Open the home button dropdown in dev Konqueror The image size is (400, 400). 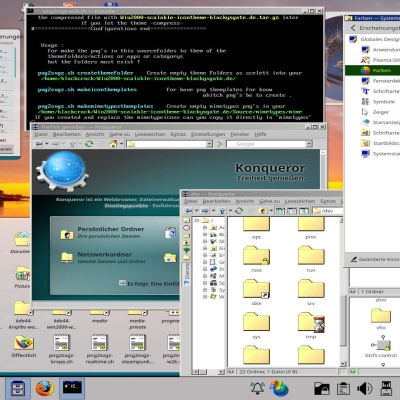271,211
